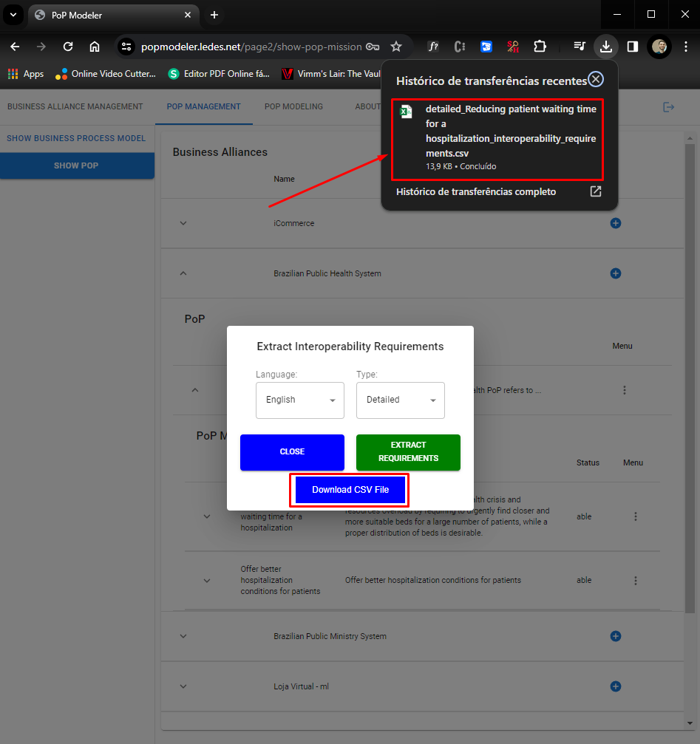Open menu for Offer better hospitalization mission
Screen dimensions: 700x744
pos(636,580)
